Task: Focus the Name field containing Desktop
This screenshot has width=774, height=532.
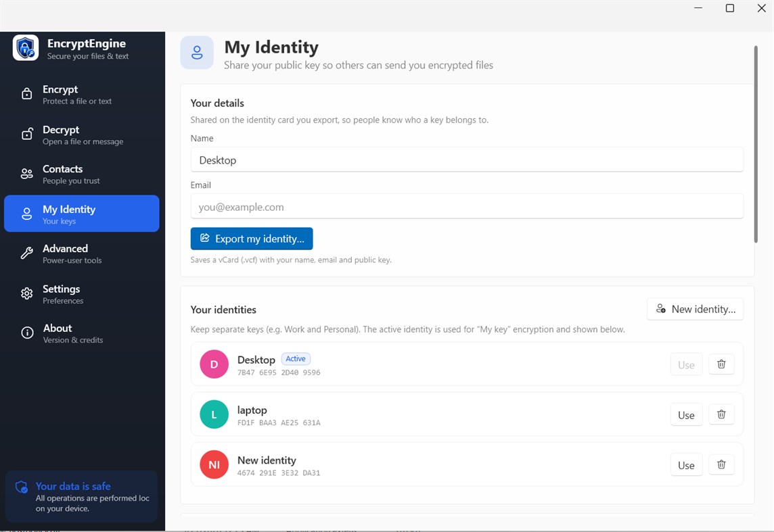Action: [x=467, y=160]
